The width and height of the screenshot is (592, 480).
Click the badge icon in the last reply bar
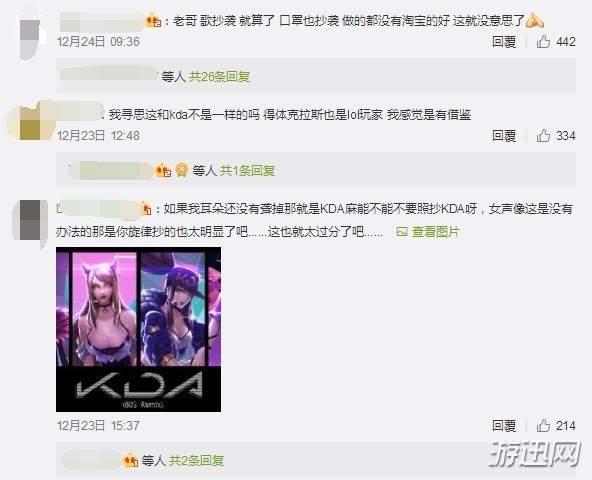pyautogui.click(x=131, y=460)
